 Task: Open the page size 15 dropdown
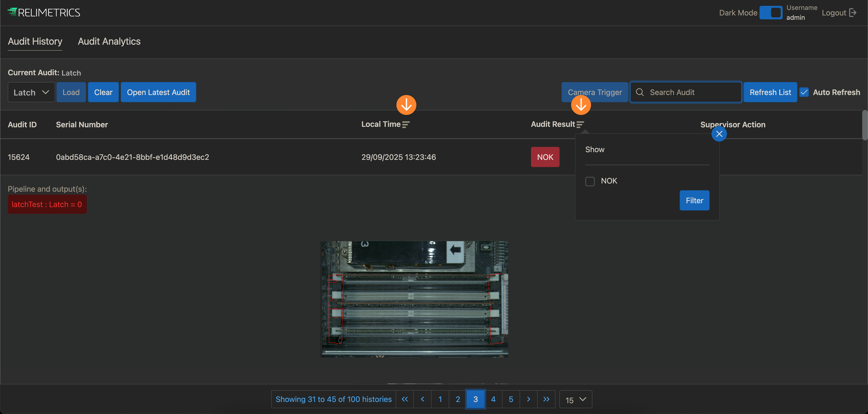pos(575,400)
